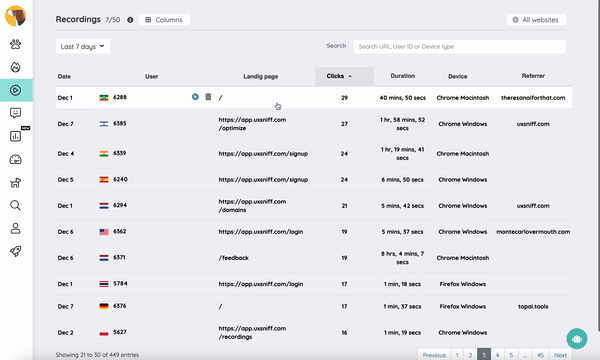
Task: Open the bar chart analytics sidebar icon
Action: click(15, 136)
